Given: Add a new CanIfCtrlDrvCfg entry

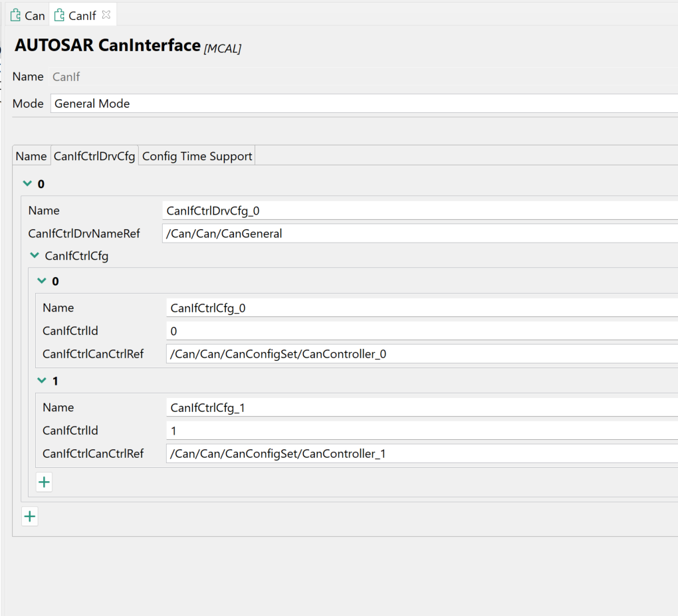Looking at the screenshot, I should (30, 516).
